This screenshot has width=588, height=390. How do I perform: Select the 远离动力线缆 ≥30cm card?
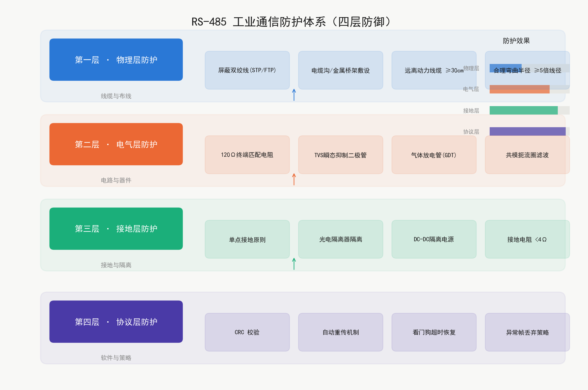(x=434, y=70)
